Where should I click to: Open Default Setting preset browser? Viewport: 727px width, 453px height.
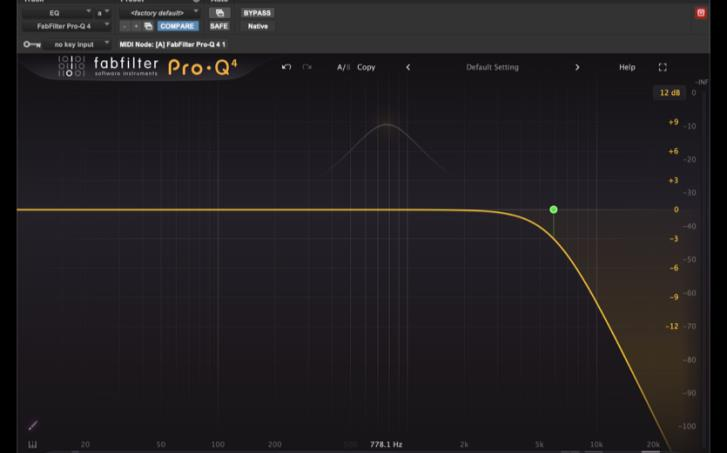click(x=492, y=67)
